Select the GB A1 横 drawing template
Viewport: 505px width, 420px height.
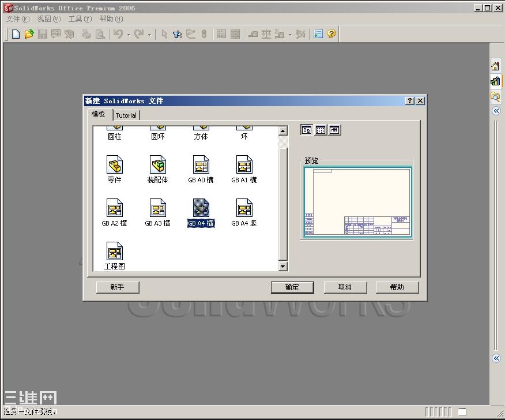tap(244, 169)
